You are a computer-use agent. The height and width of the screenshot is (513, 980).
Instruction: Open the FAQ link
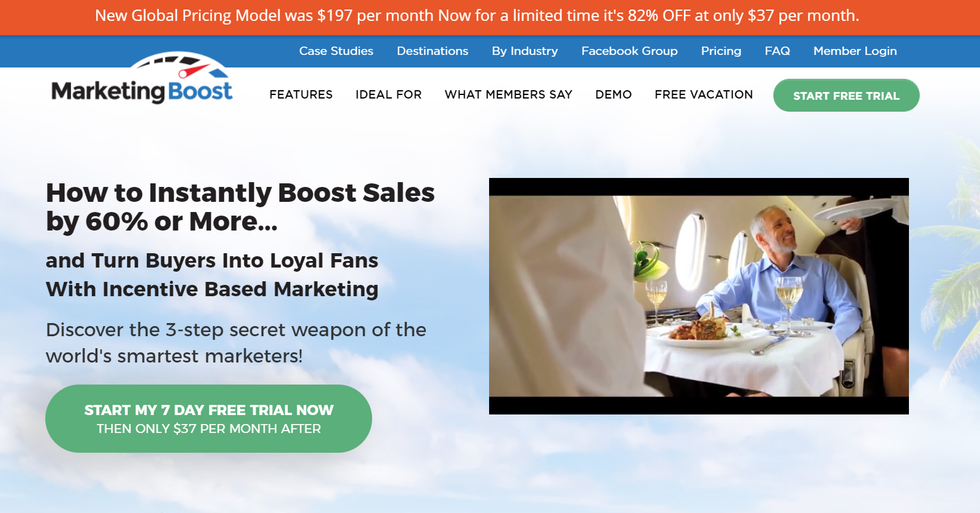point(778,51)
